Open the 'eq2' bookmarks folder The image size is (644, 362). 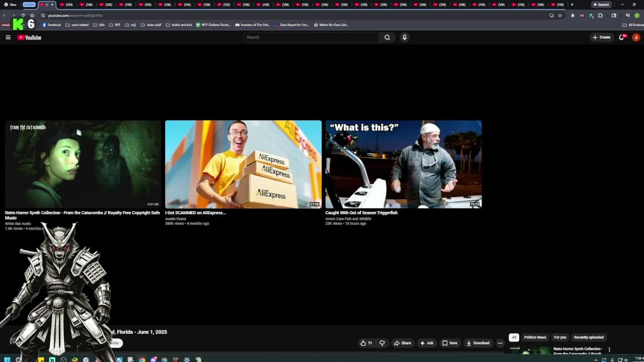[x=130, y=25]
